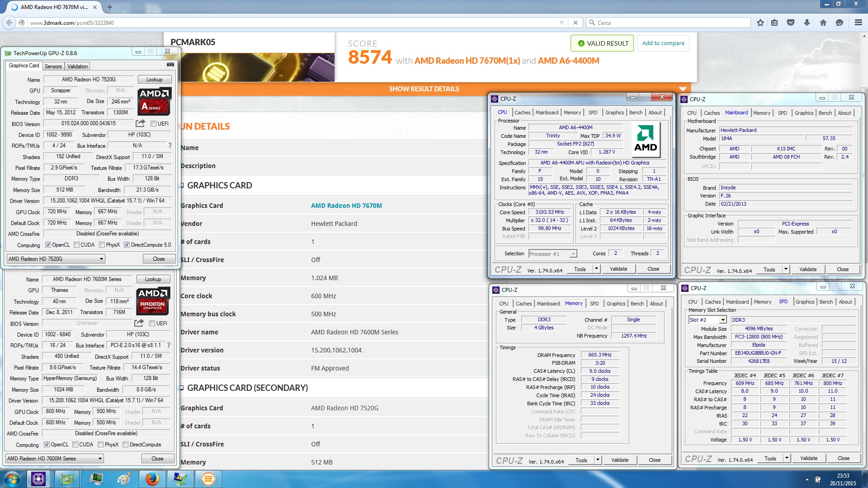Switch to CPU-Z in the taskbar
868x488 pixels.
pos(38,479)
